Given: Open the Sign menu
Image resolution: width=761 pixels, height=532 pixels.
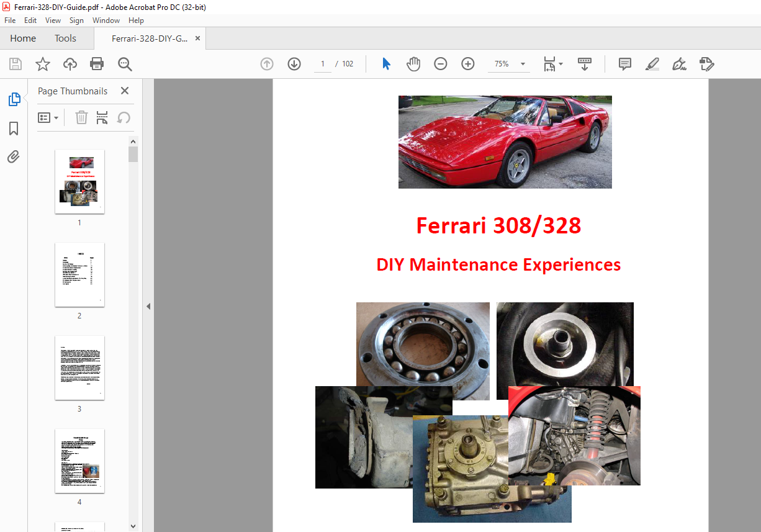Looking at the screenshot, I should click(77, 20).
